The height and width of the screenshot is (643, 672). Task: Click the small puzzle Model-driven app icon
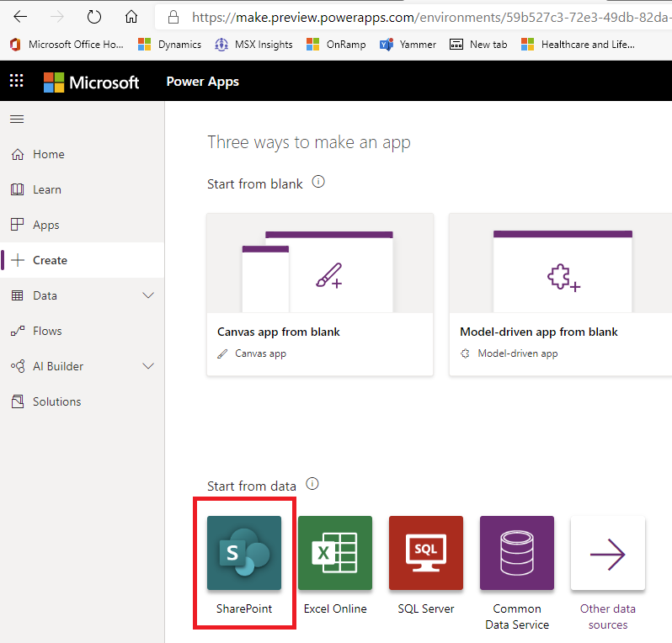point(465,353)
